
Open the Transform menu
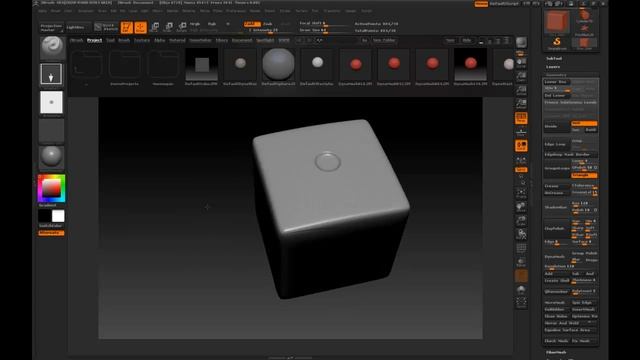tap(332, 11)
